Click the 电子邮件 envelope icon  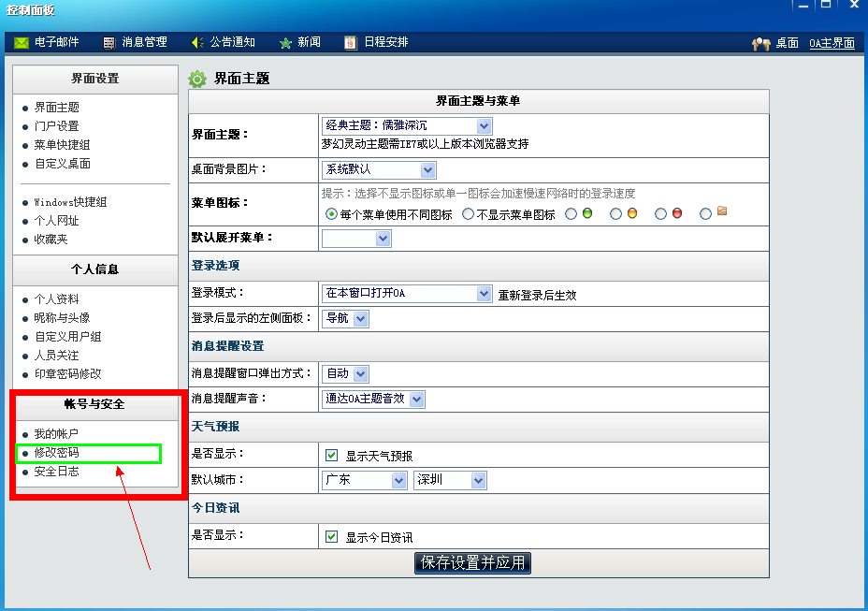22,43
